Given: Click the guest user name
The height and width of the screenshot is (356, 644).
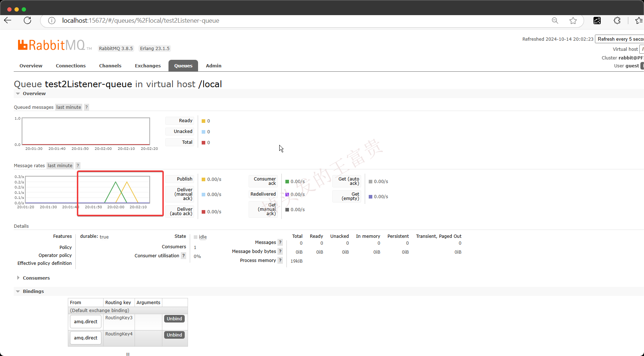Looking at the screenshot, I should [632, 66].
